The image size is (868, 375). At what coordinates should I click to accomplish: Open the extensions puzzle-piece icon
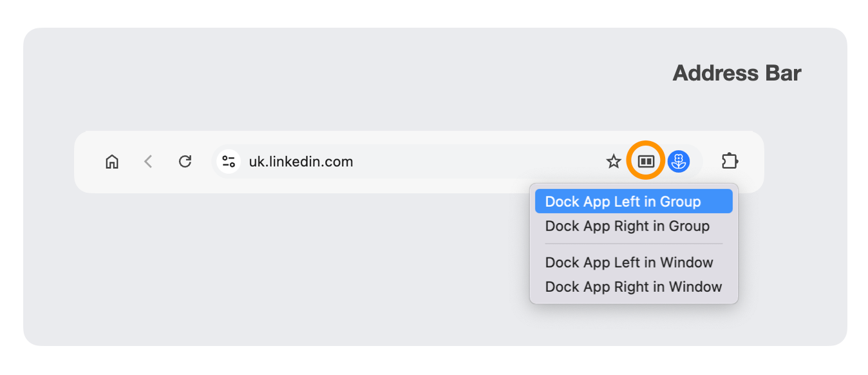point(730,162)
